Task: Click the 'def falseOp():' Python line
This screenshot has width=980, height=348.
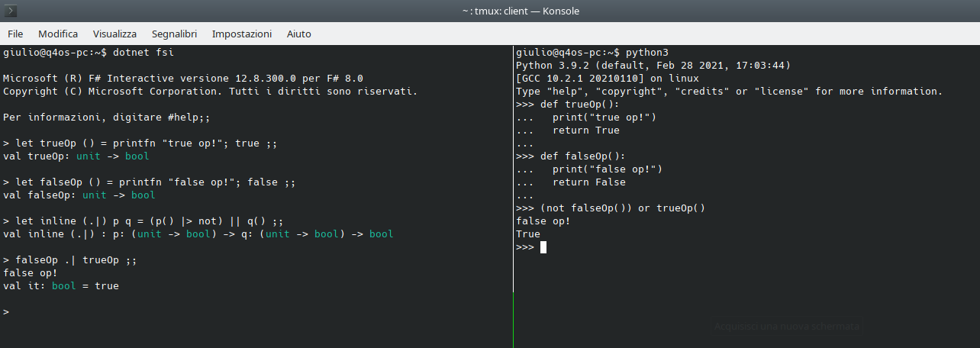Action: tap(576, 156)
